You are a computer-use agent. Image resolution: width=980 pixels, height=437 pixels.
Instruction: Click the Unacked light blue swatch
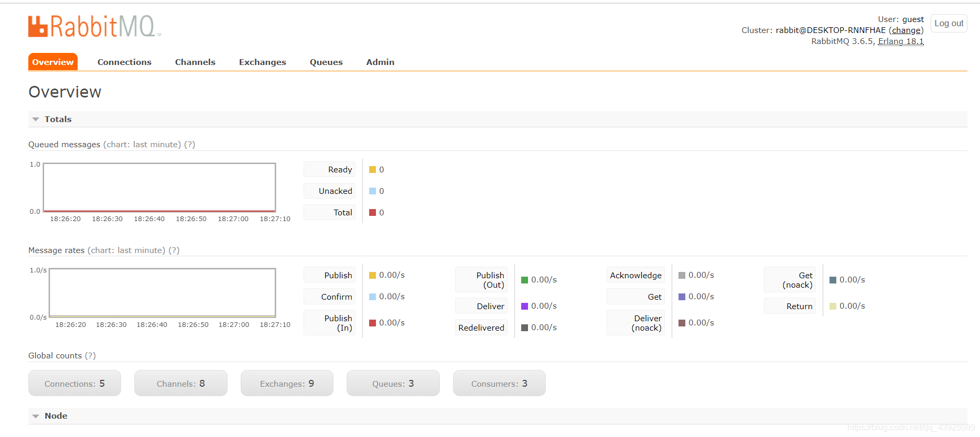[x=372, y=191]
